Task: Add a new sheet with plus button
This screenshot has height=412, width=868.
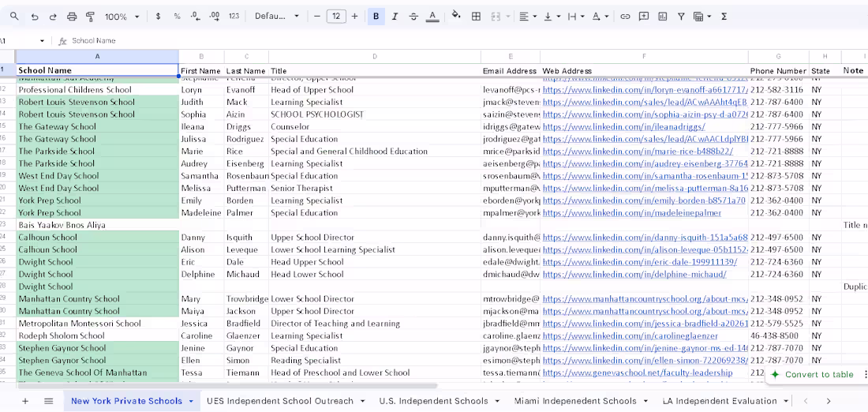Action: [x=25, y=401]
